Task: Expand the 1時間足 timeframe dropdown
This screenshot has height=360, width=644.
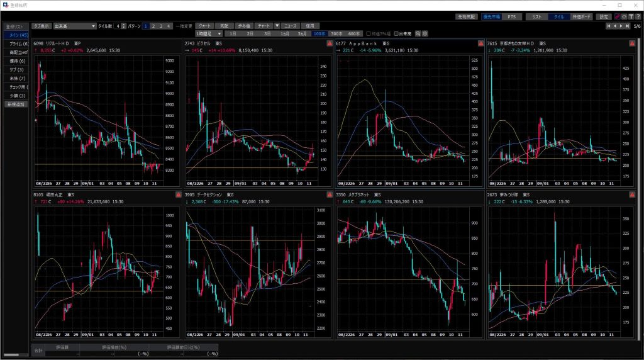Action: coord(219,33)
